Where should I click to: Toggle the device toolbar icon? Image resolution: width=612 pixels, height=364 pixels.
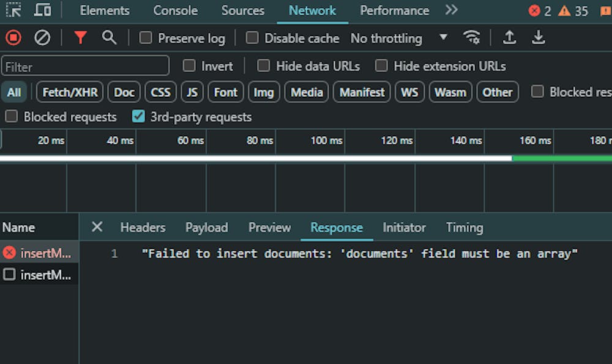(42, 10)
